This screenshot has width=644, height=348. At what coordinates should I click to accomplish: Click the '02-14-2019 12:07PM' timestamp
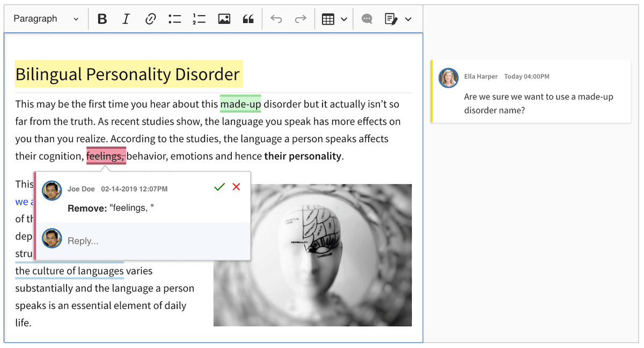coord(134,189)
